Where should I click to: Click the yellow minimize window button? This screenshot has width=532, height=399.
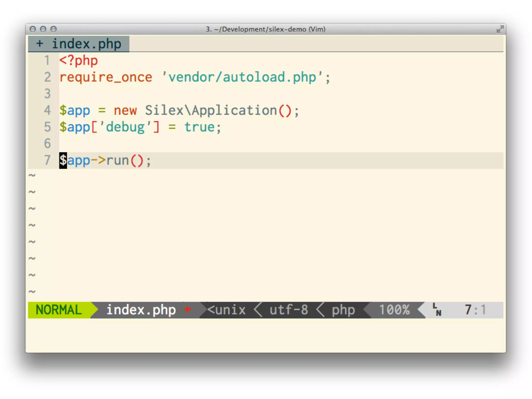[43, 29]
